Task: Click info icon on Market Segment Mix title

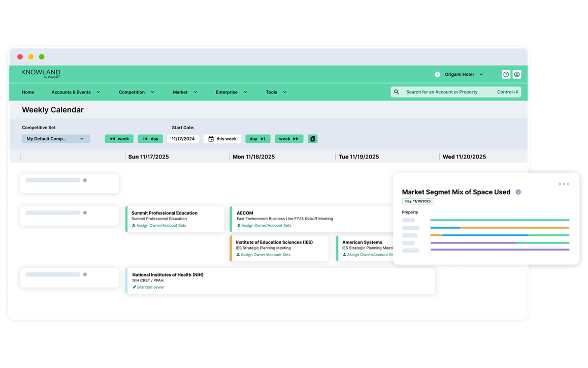Action: pos(518,192)
